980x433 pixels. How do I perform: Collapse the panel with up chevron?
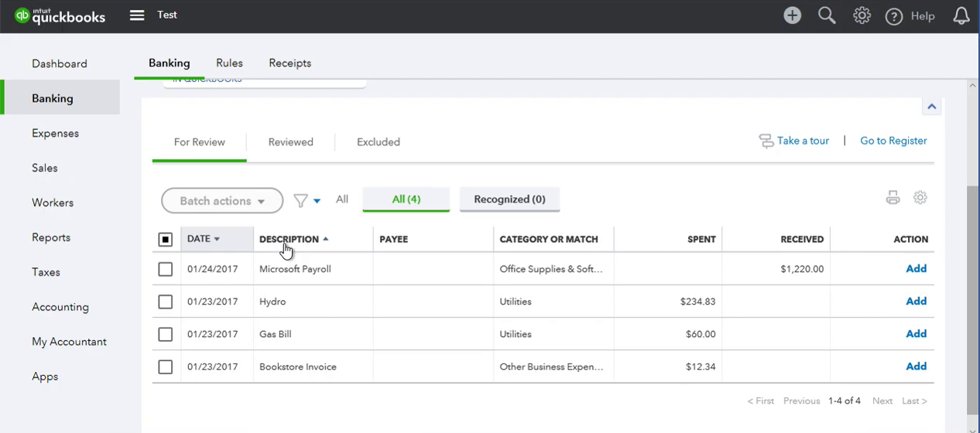point(931,107)
